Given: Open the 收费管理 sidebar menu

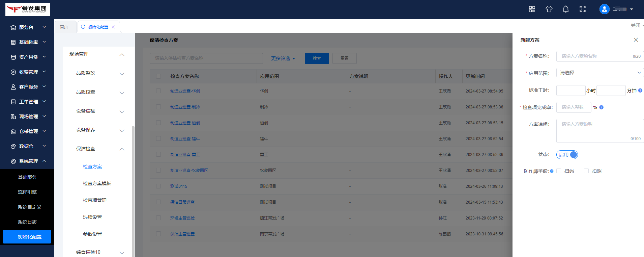Looking at the screenshot, I should (x=28, y=72).
